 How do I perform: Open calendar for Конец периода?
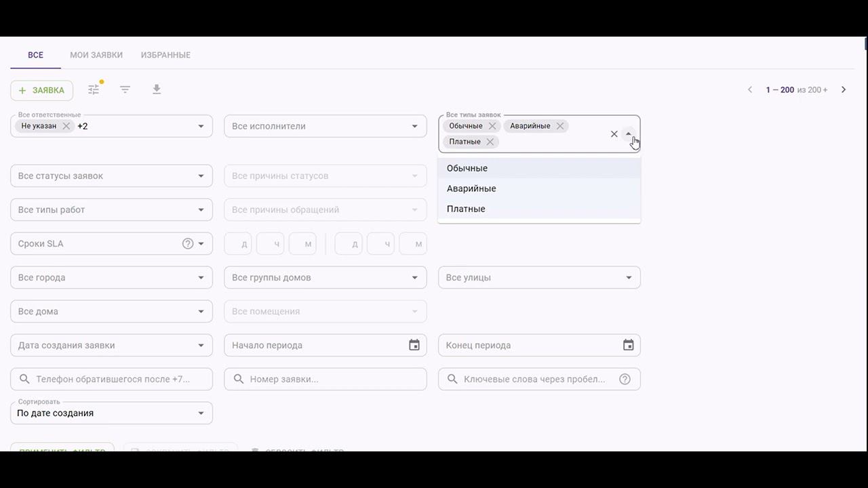pyautogui.click(x=629, y=345)
